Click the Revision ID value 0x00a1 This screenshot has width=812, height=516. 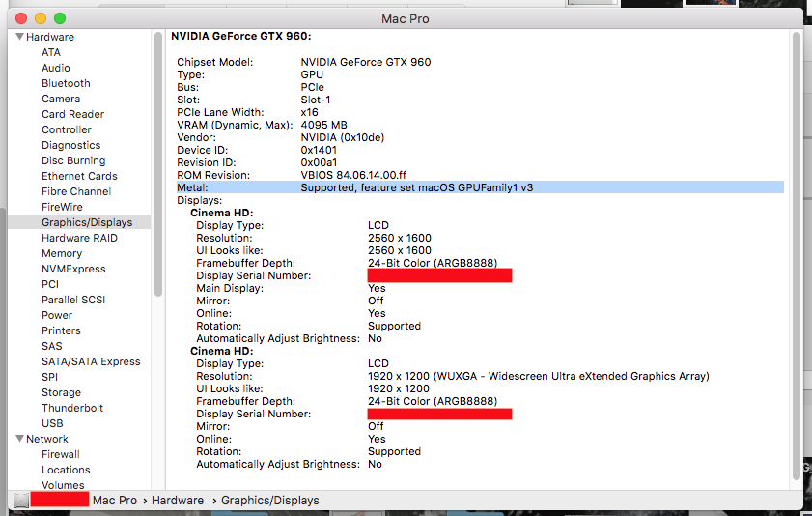[319, 162]
